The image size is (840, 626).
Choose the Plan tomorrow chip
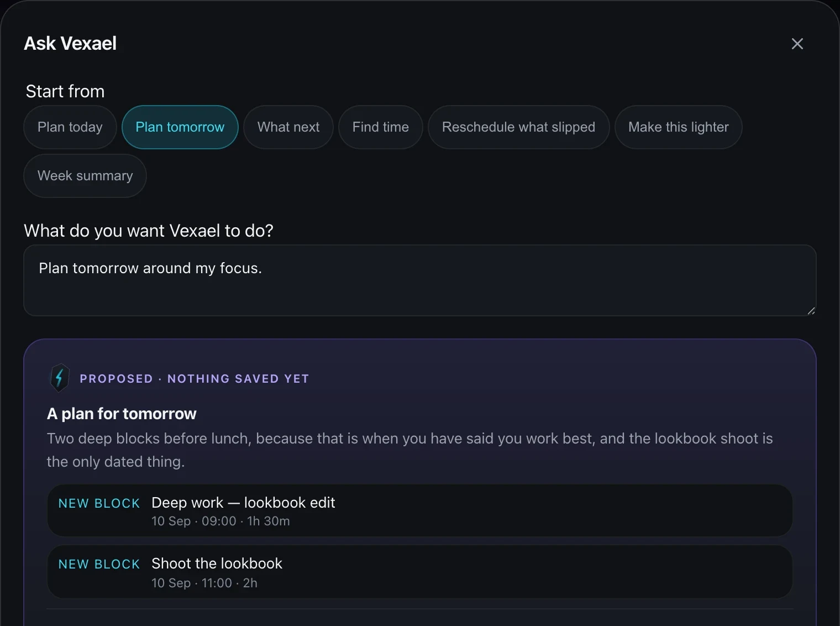tap(180, 127)
